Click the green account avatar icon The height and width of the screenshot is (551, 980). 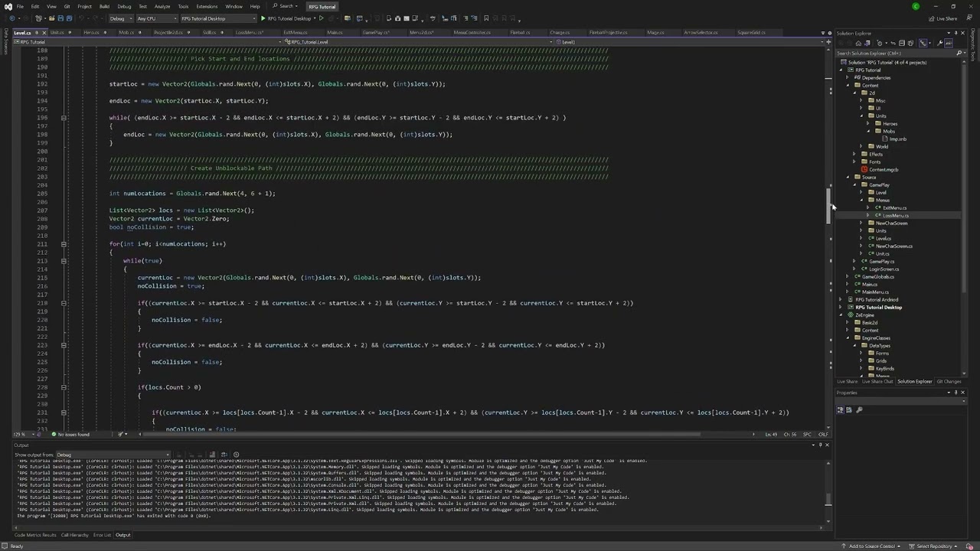916,6
